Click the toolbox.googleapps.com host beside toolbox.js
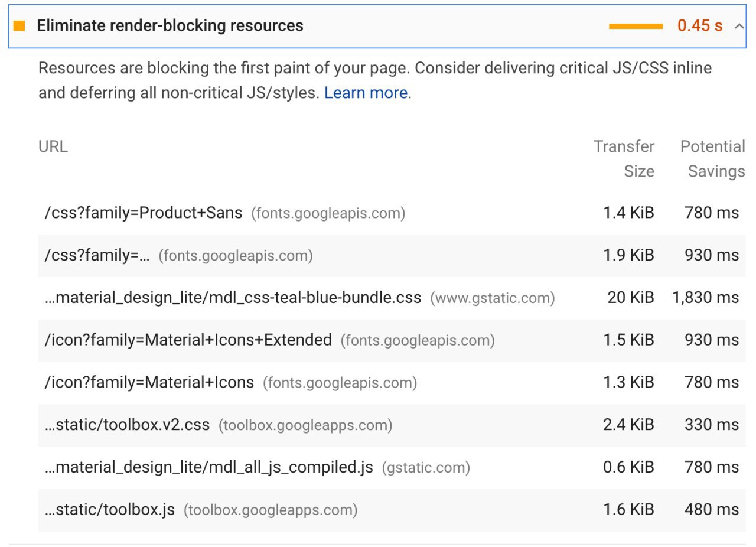This screenshot has width=756, height=547. [x=271, y=510]
